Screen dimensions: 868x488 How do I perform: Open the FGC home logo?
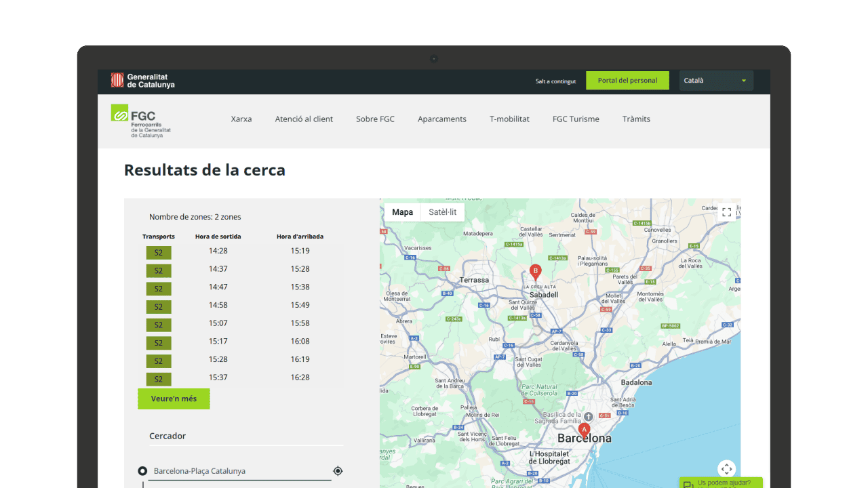[x=141, y=121]
